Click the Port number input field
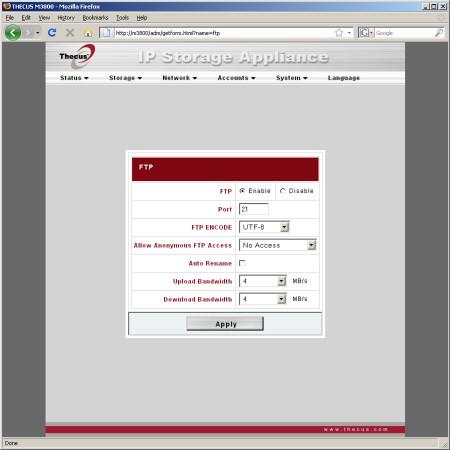 click(254, 209)
